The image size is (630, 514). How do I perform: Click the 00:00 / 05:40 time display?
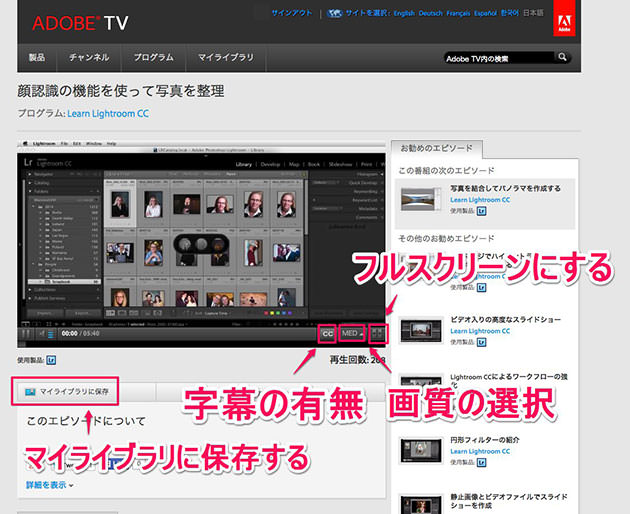point(80,334)
